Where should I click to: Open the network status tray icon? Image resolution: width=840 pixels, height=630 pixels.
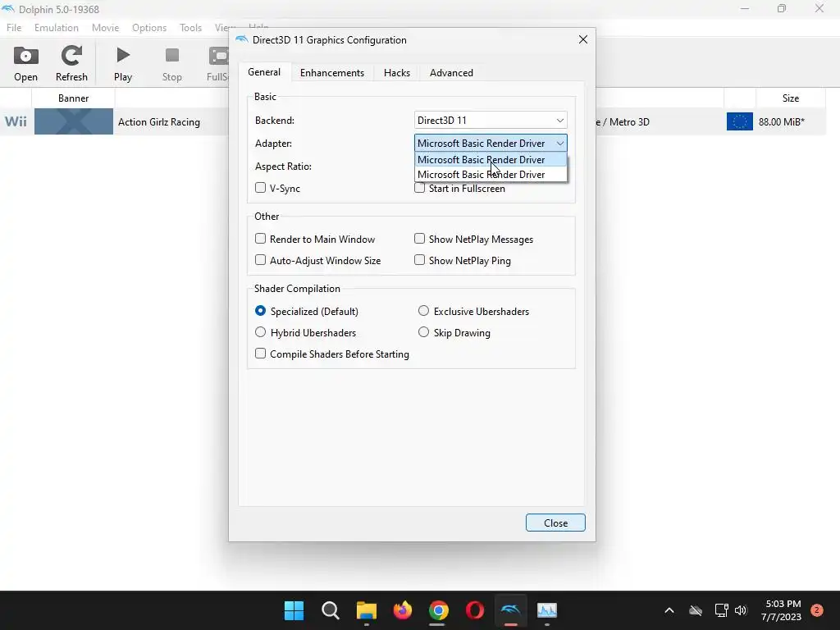tap(721, 610)
